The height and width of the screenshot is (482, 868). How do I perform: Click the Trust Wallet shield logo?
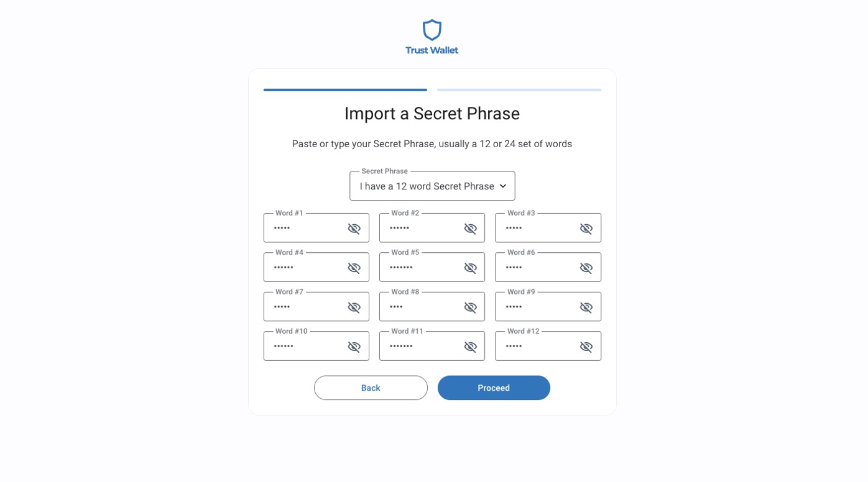tap(432, 30)
